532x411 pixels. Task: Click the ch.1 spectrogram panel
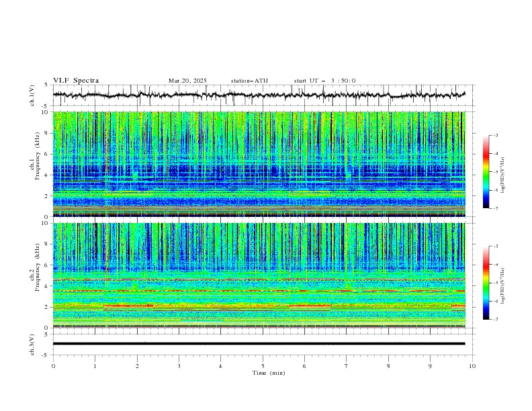tap(259, 164)
